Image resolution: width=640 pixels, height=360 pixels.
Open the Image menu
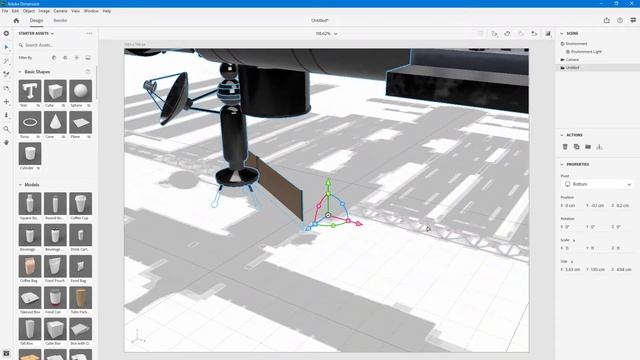coord(44,11)
